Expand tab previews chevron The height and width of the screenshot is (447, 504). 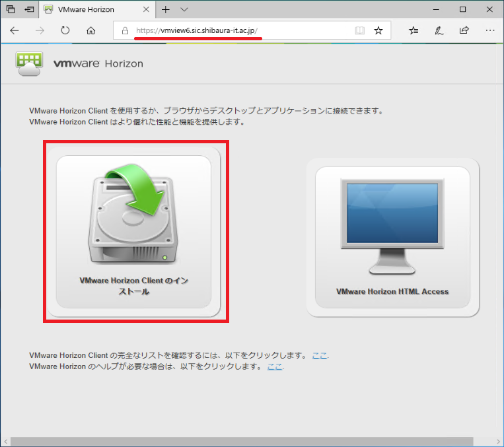coord(184,10)
